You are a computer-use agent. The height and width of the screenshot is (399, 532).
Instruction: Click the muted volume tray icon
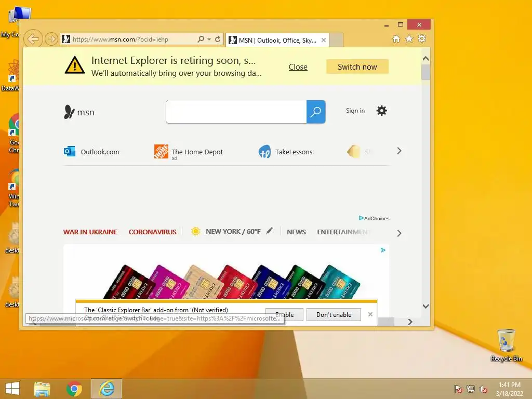coord(483,389)
